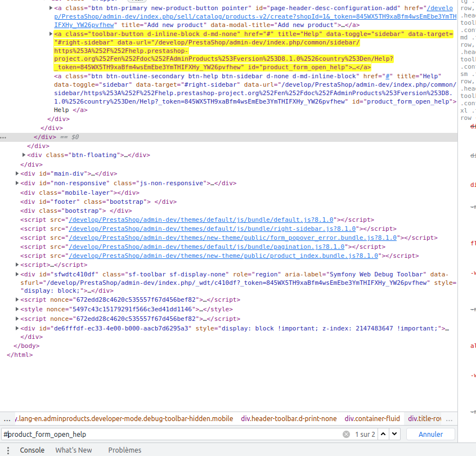Click inside the #product_form_open_help search box
Image resolution: width=476 pixels, height=456 pixels.
click(x=169, y=433)
